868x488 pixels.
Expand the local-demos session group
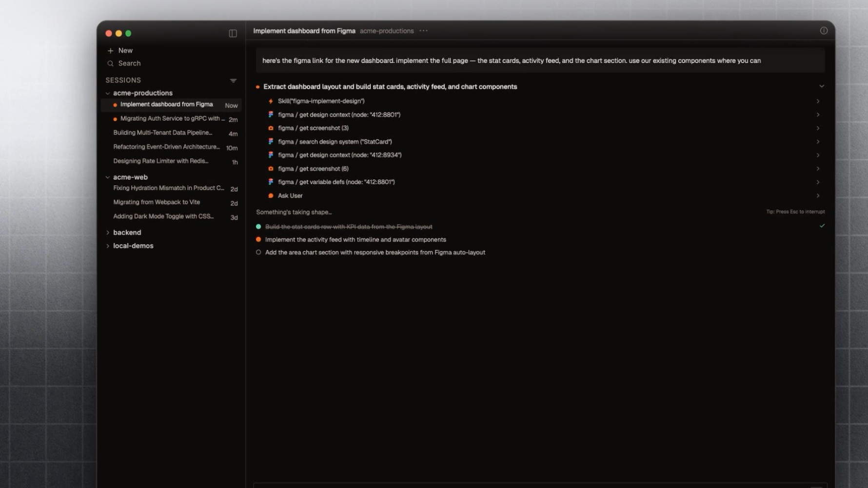click(x=108, y=246)
